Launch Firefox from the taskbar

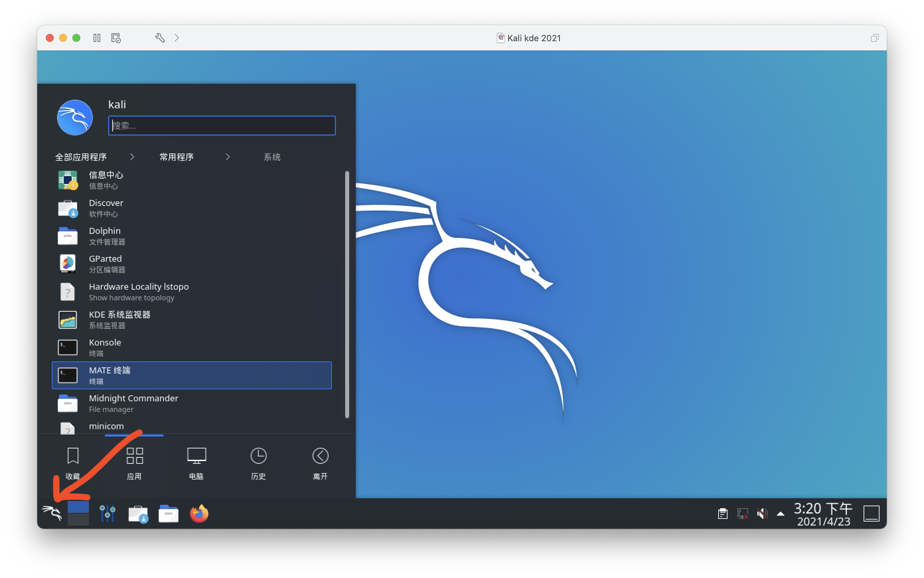(x=199, y=514)
